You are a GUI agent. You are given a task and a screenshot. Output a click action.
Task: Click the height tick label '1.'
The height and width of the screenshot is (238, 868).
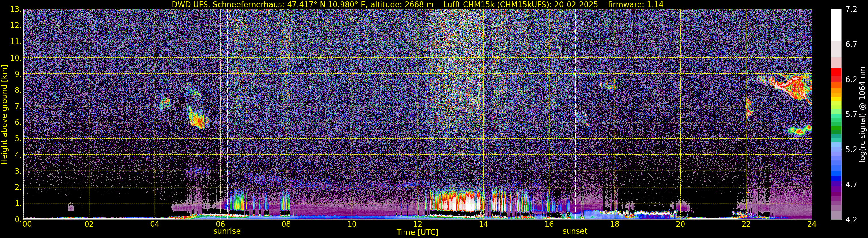point(18,203)
